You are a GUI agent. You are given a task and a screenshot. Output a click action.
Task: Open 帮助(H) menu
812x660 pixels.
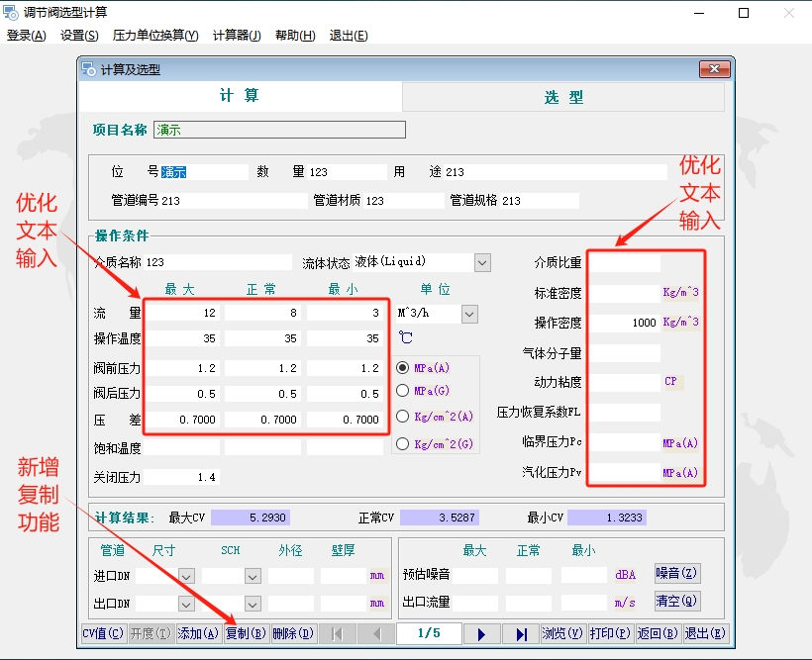click(x=295, y=36)
